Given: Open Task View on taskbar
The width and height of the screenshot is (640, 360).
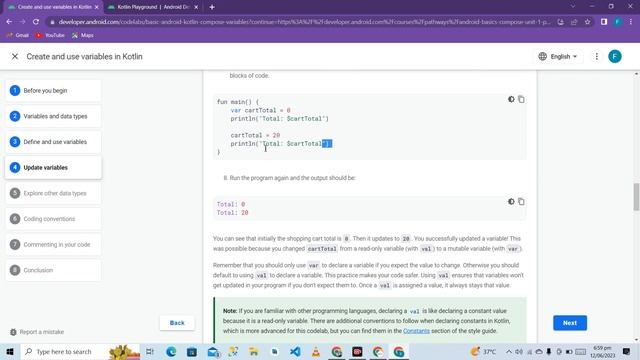Looking at the screenshot, I should [150, 351].
